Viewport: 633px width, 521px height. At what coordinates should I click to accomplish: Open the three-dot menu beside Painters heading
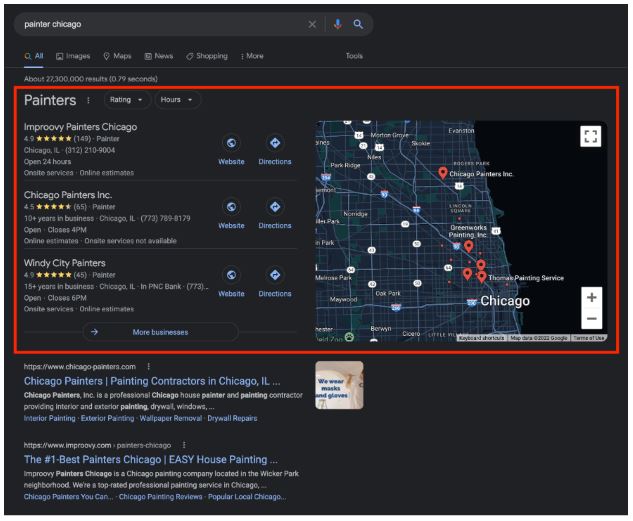[88, 100]
